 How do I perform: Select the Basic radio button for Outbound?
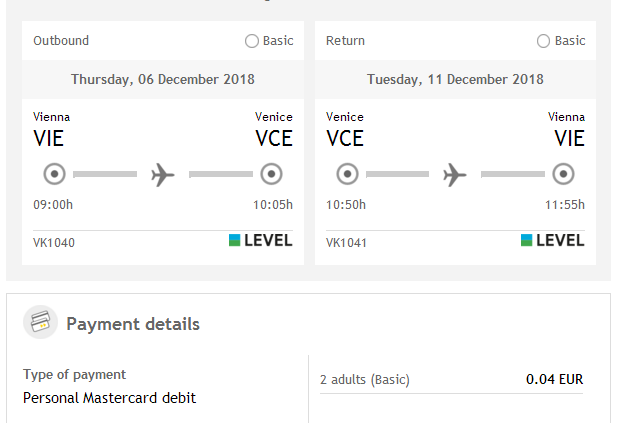tap(251, 41)
